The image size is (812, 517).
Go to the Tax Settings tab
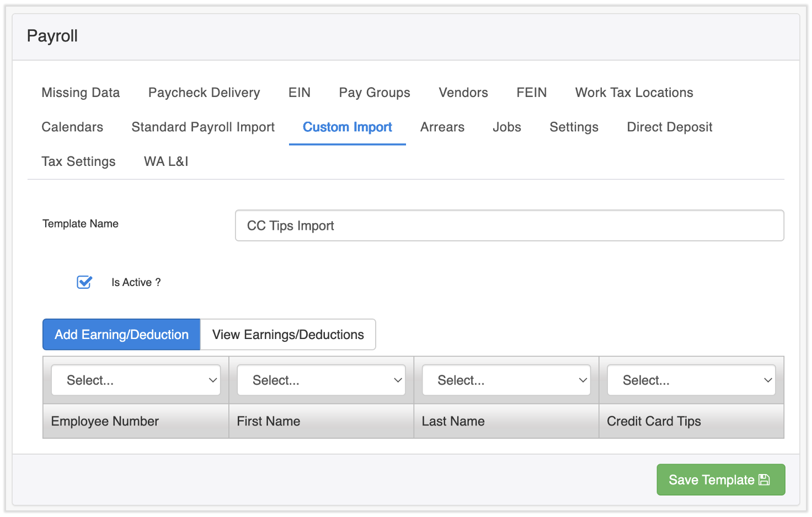78,161
